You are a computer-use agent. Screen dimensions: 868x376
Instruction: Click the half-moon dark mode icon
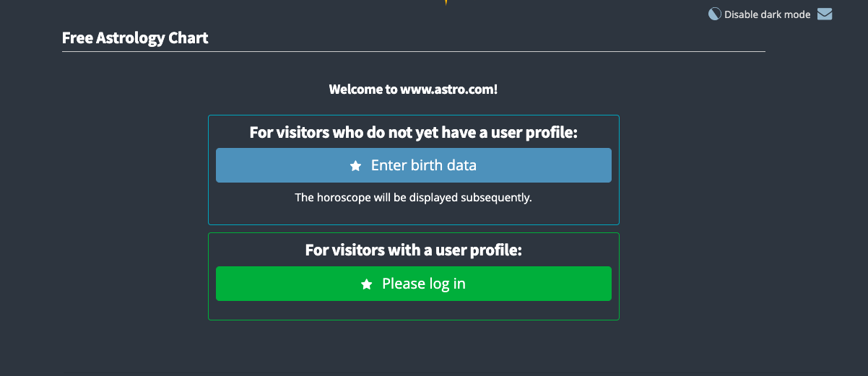tap(714, 14)
